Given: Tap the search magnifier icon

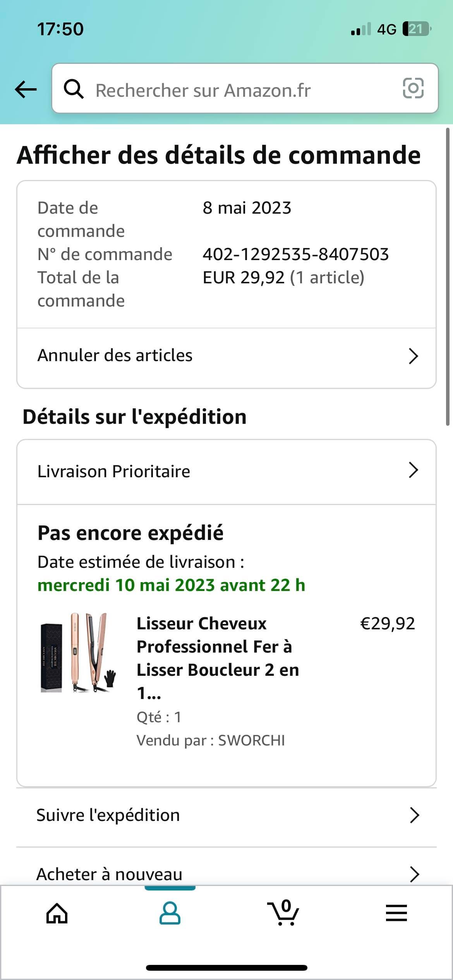Looking at the screenshot, I should [x=73, y=89].
